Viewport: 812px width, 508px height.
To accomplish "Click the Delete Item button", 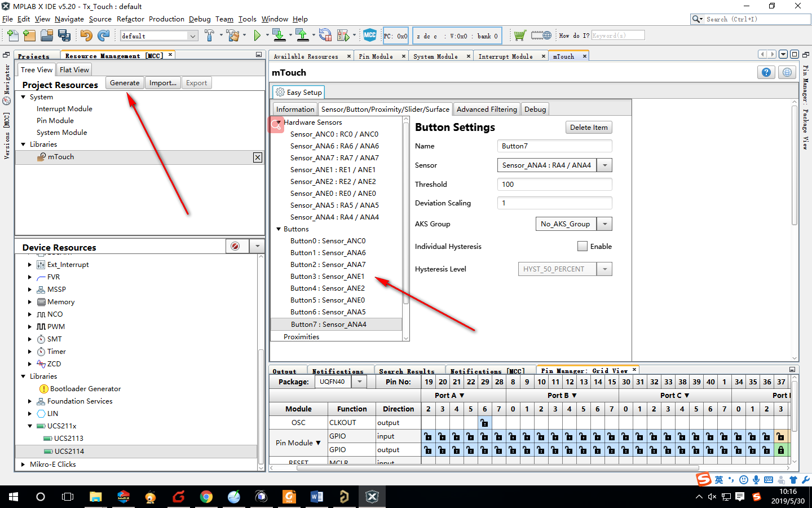I will [x=589, y=128].
